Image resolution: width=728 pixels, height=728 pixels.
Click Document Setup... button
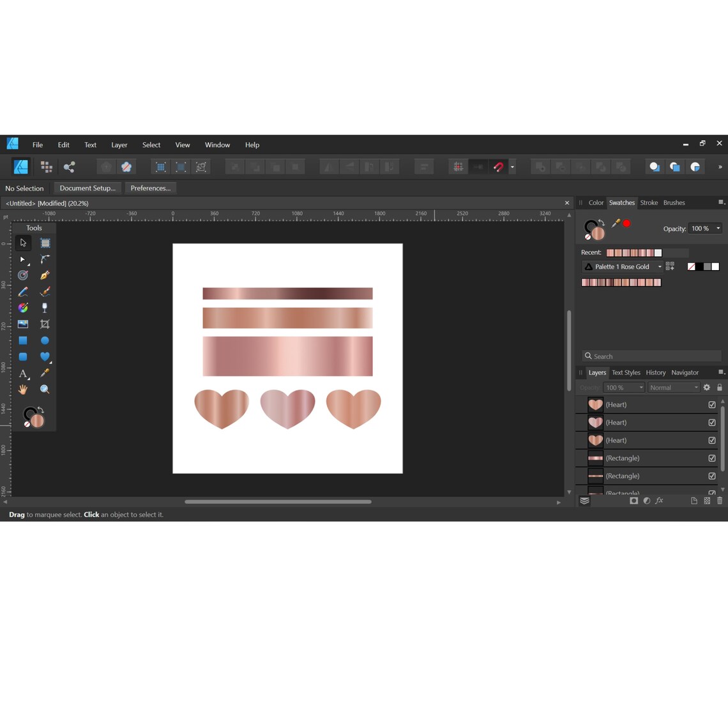pos(87,188)
